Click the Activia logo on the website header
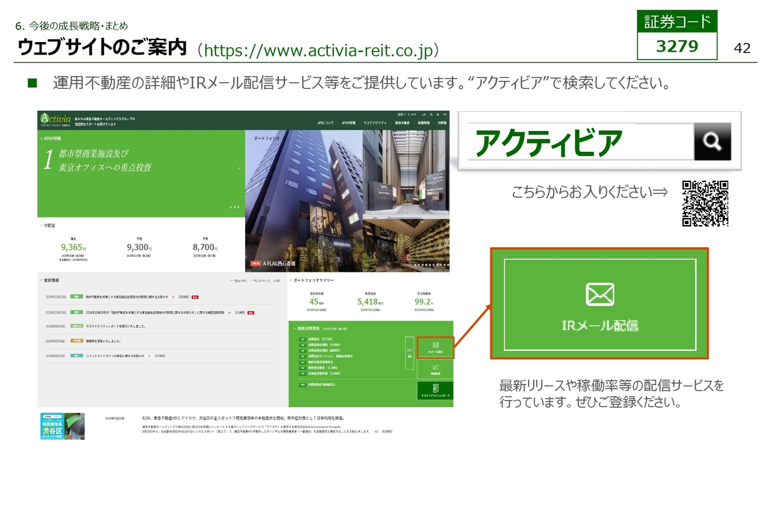 [x=55, y=119]
